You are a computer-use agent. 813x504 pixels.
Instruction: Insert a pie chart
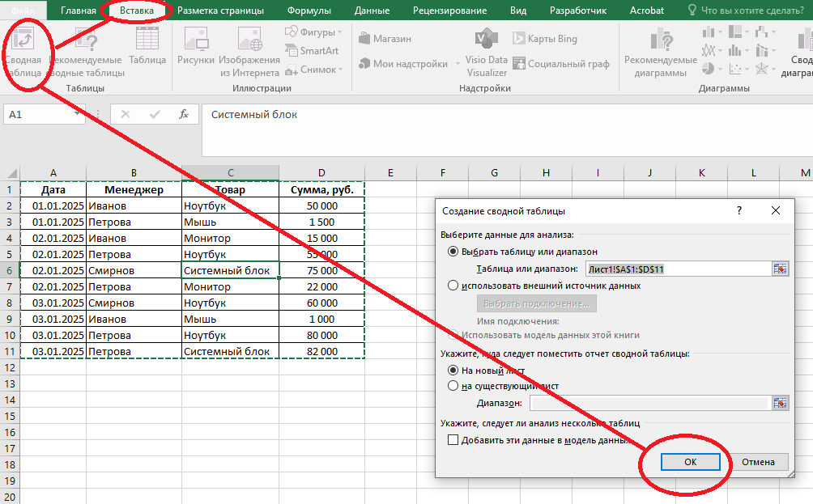coord(708,69)
